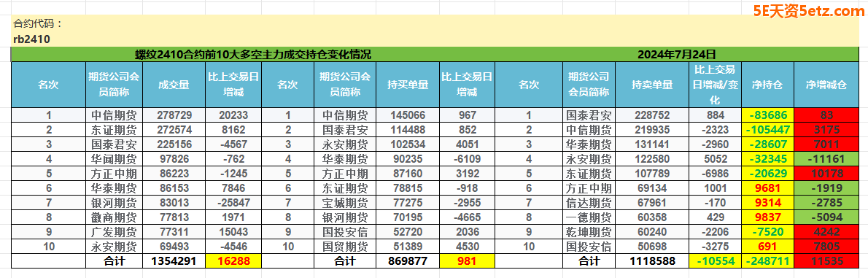Click total short cell 1118588
Viewport: 868px width, 278px height.
pos(652,260)
